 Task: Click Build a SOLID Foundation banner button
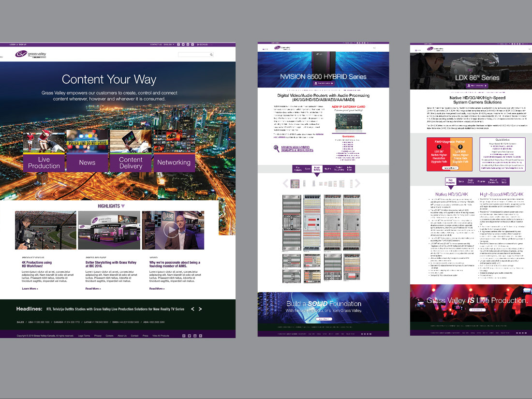coord(324,319)
